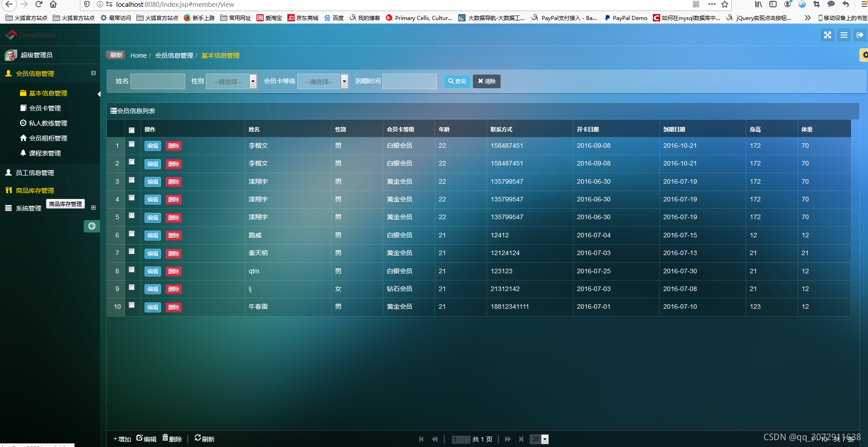Click browser reload icon

pyautogui.click(x=39, y=5)
